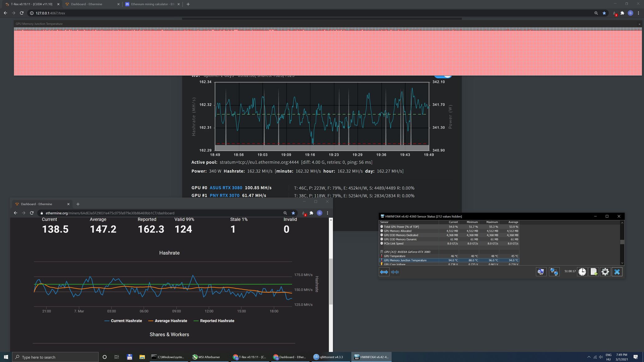Toggle Reported Hashrate legend series
Viewport: 644px width, 362px height.
(214, 321)
